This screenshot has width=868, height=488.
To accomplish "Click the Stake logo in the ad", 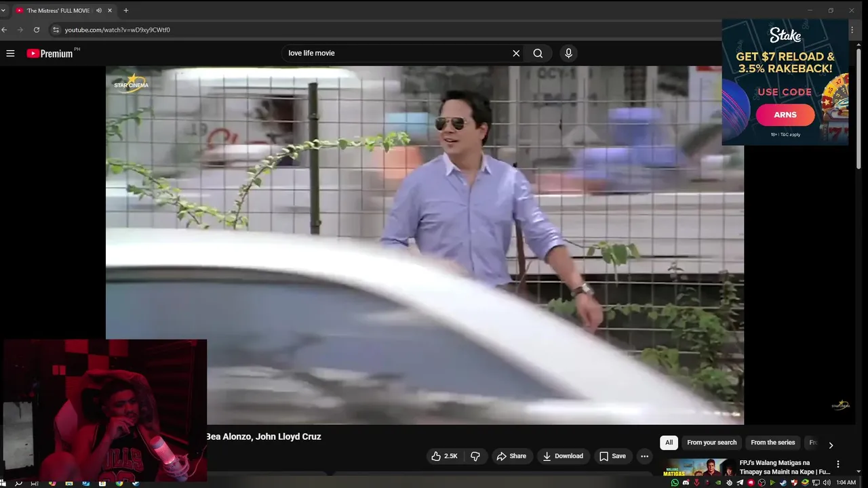I will click(x=785, y=35).
